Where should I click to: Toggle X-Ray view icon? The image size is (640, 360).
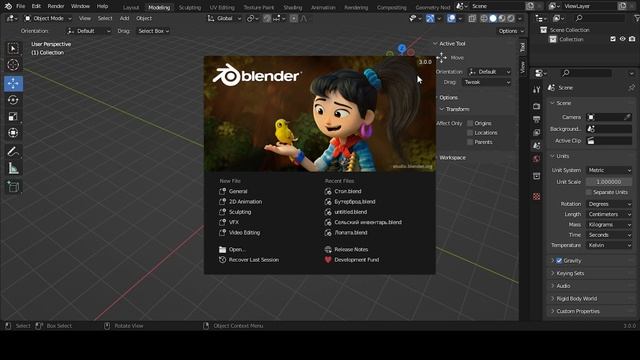[472, 18]
